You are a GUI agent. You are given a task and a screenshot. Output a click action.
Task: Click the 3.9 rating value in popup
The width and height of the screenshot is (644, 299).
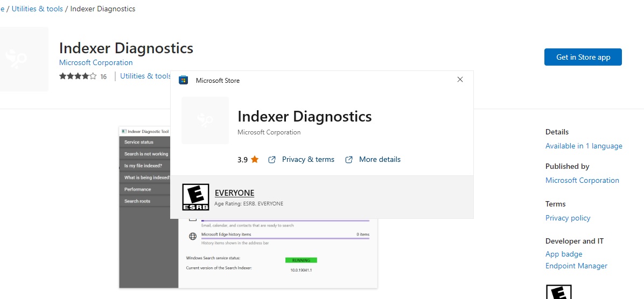point(242,160)
